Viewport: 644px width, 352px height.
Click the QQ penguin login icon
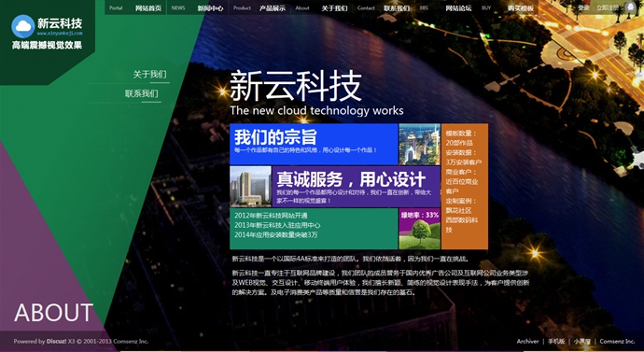630,7
